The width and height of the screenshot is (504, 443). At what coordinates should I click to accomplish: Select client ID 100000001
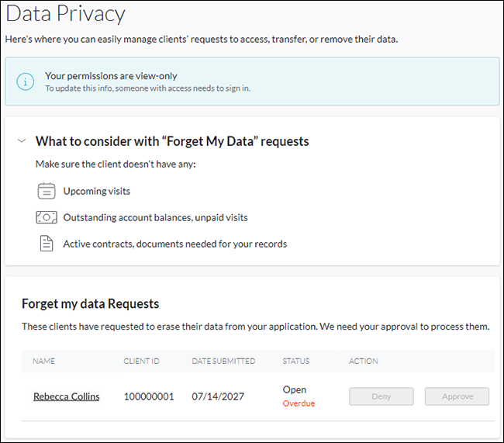(x=149, y=396)
